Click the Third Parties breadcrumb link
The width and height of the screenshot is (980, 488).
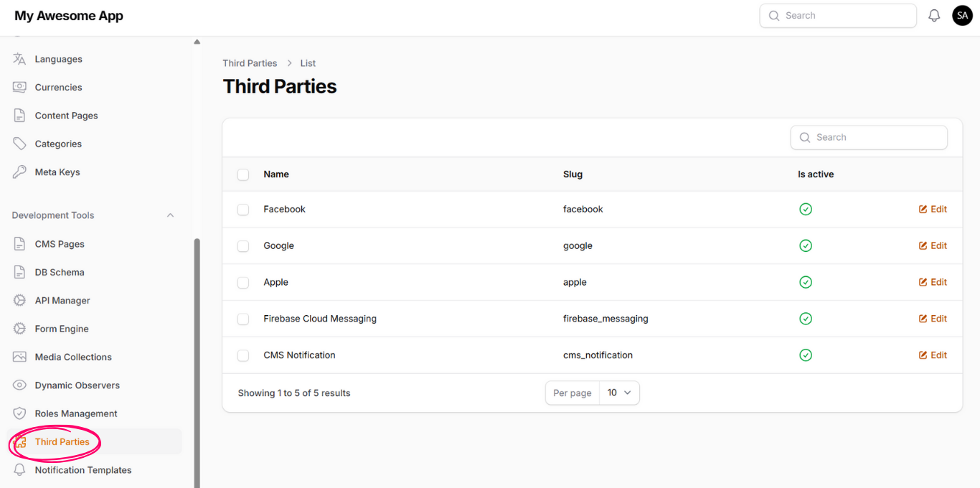tap(250, 63)
